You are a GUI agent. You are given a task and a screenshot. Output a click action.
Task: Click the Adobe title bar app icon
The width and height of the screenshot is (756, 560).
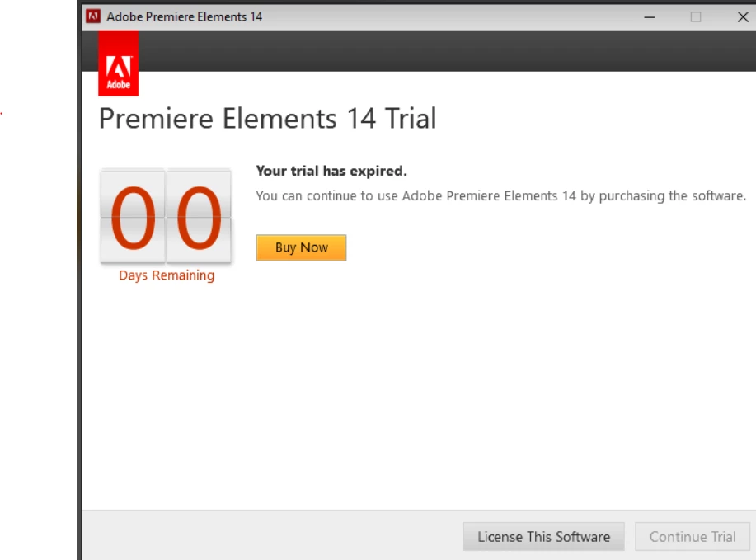point(93,16)
